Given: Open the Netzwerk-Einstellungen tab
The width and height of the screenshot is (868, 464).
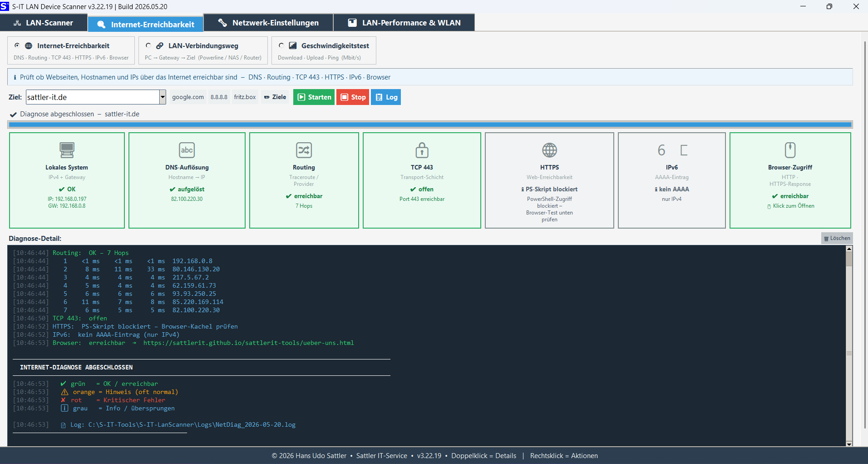Looking at the screenshot, I should click(268, 23).
